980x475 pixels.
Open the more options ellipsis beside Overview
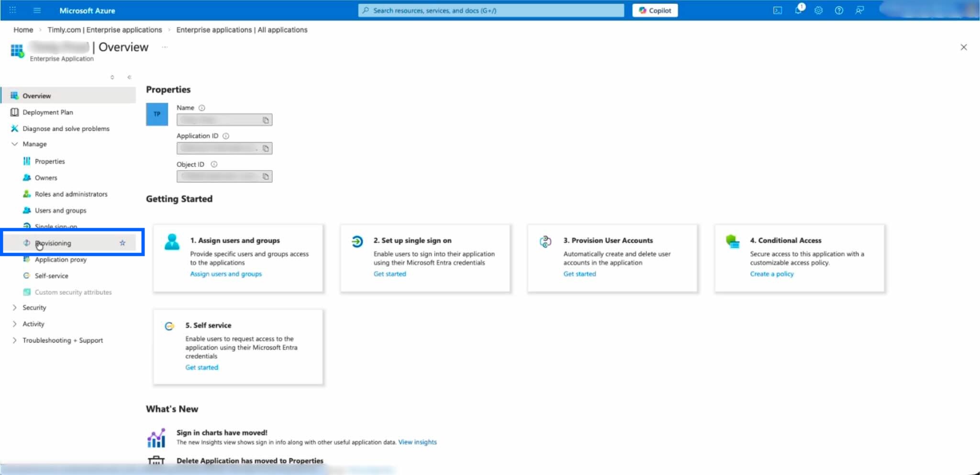point(165,47)
